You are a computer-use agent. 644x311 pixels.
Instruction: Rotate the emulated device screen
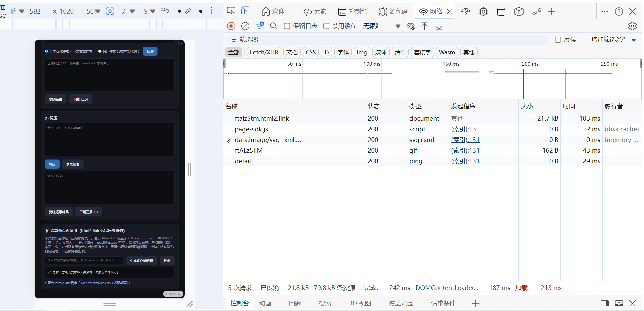click(165, 11)
